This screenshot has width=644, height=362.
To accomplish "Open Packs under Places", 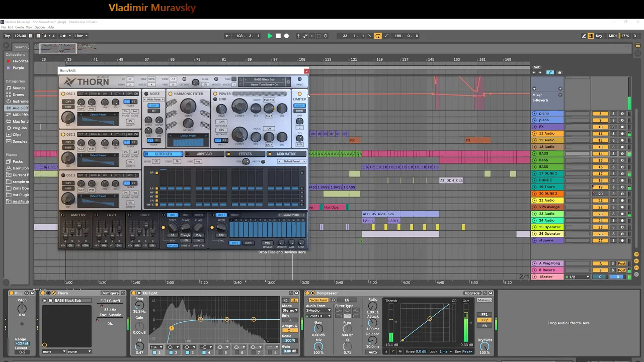I will click(17, 162).
